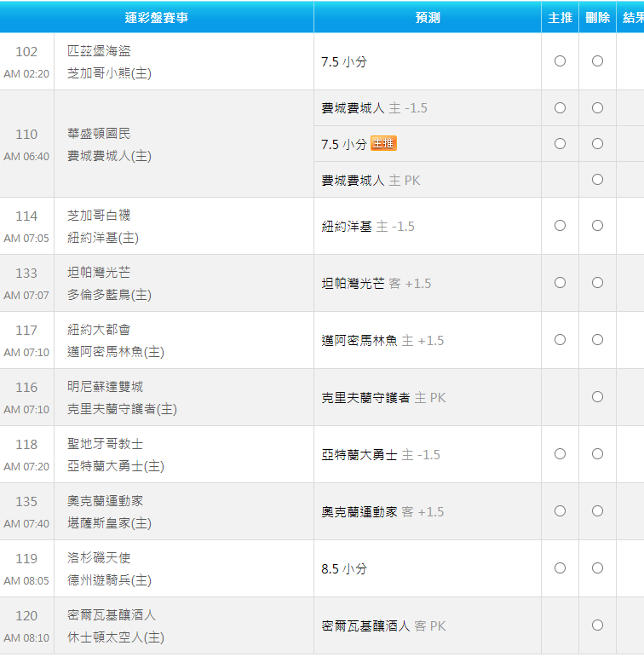Select 主推 radio for 費城費城人 主 -1.5

point(560,108)
